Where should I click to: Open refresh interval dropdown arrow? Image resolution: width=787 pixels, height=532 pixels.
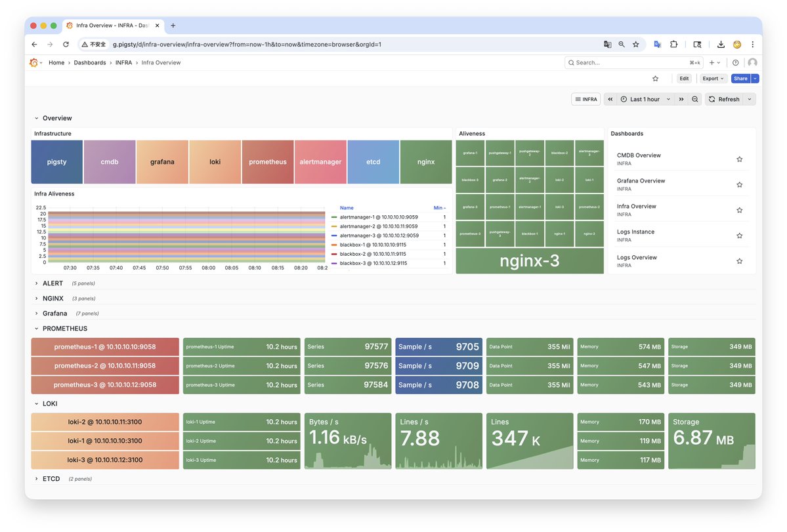coord(750,99)
